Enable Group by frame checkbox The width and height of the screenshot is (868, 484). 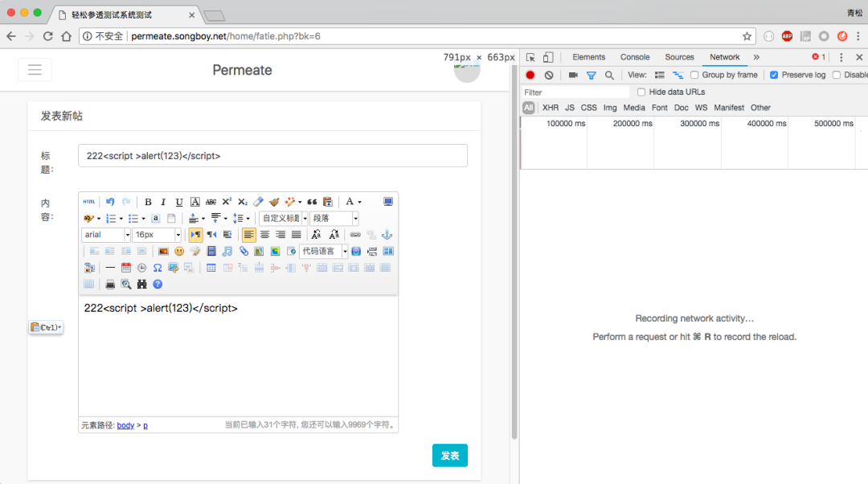coord(694,75)
